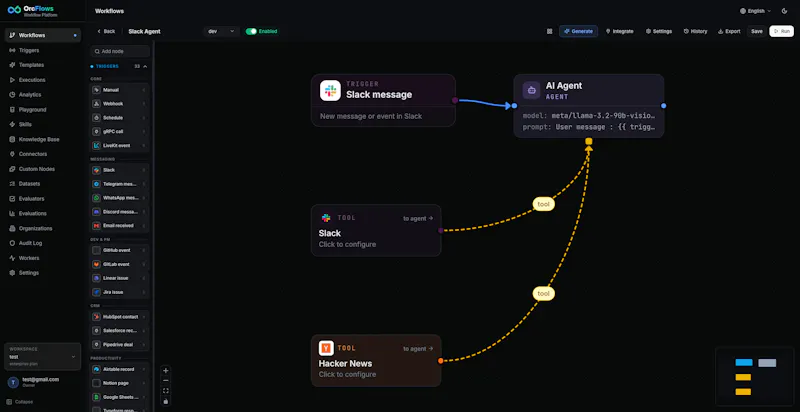Screen dimensions: 800x412
Task: Click the Datasets sidebar icon
Action: (x=12, y=184)
